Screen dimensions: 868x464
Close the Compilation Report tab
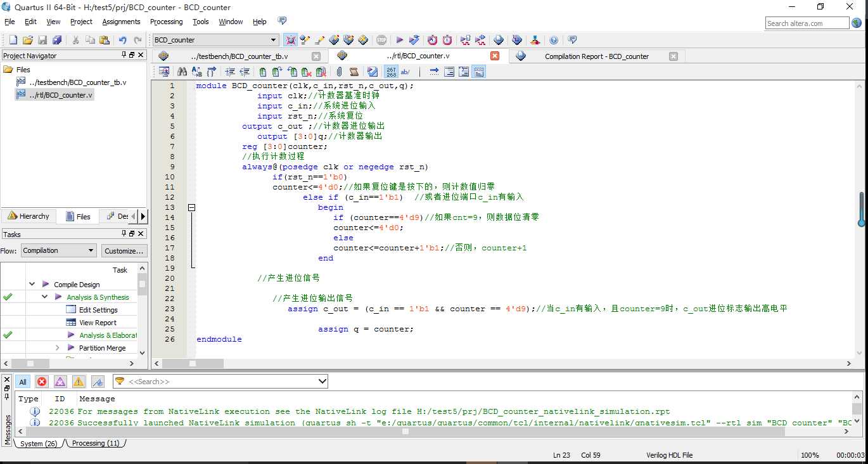pyautogui.click(x=673, y=56)
